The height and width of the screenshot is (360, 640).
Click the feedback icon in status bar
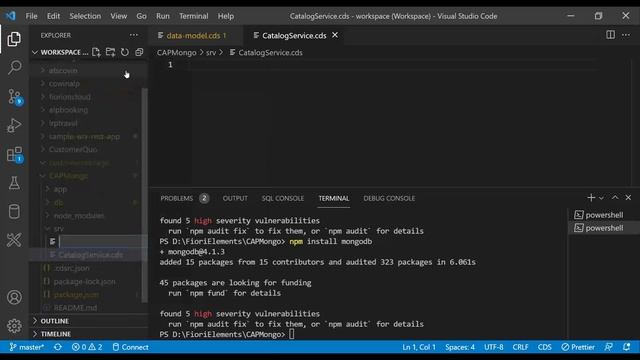609,347
